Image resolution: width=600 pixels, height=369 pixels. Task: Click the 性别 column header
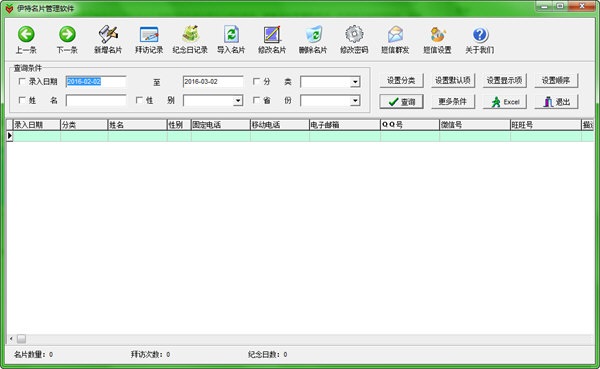click(179, 125)
